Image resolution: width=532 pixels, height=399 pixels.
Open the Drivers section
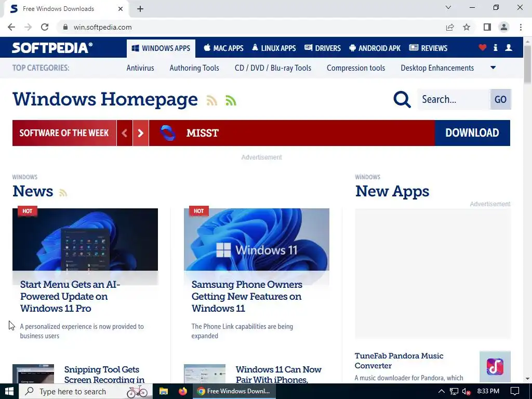(322, 48)
